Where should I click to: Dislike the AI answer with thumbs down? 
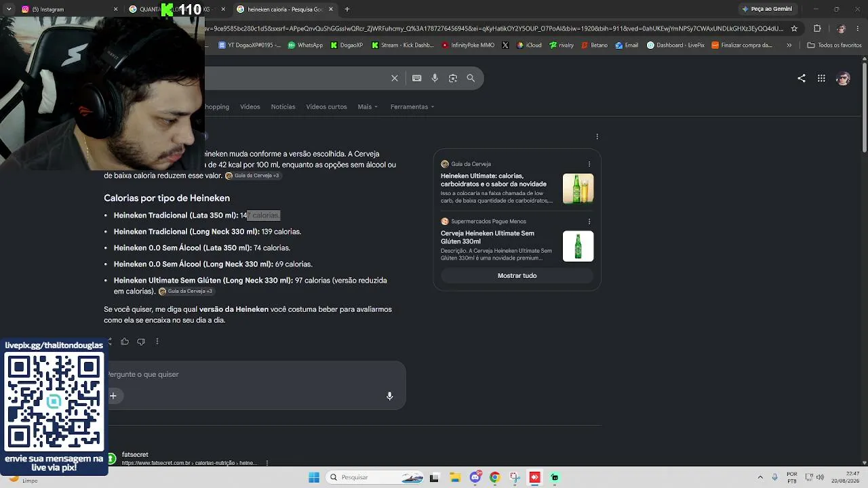click(x=141, y=342)
